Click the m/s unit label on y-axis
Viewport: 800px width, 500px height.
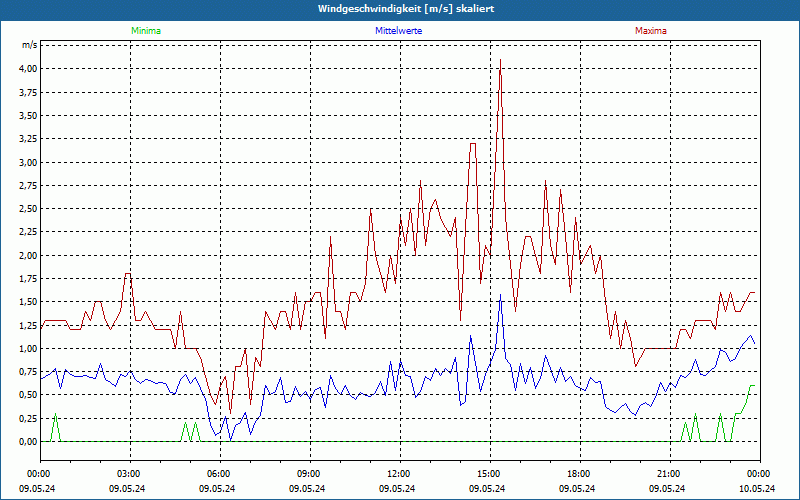(x=29, y=46)
